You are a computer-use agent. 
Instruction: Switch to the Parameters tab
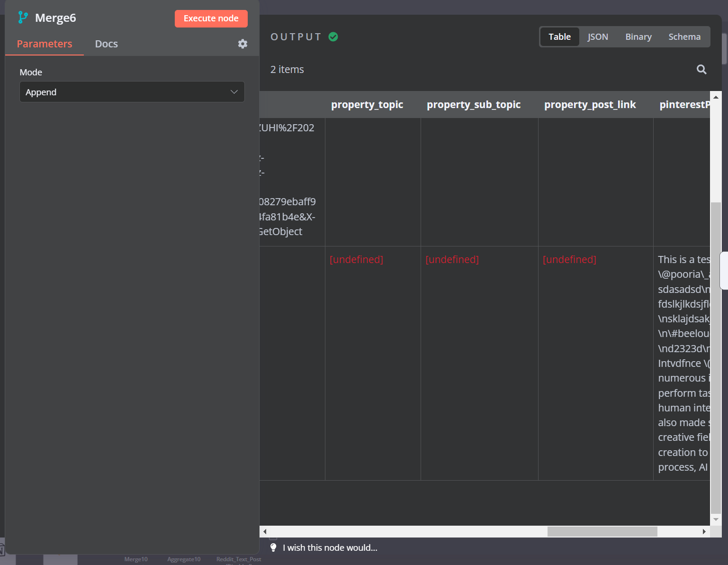[45, 44]
